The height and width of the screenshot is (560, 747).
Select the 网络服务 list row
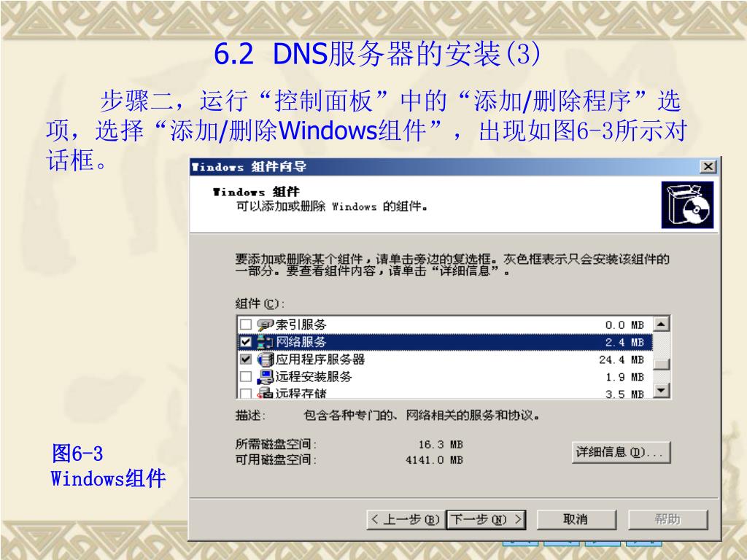[444, 342]
